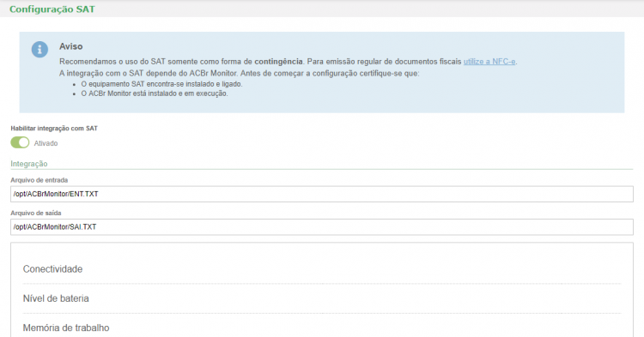644x337 pixels.
Task: Click bullet 'O ACBr Monitor está instalado e em execução'
Action: 155,93
